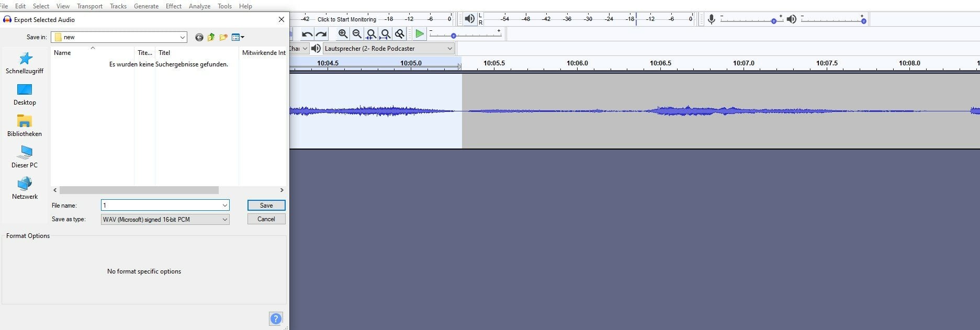Expand the File name dropdown arrow
The image size is (980, 330).
[224, 206]
